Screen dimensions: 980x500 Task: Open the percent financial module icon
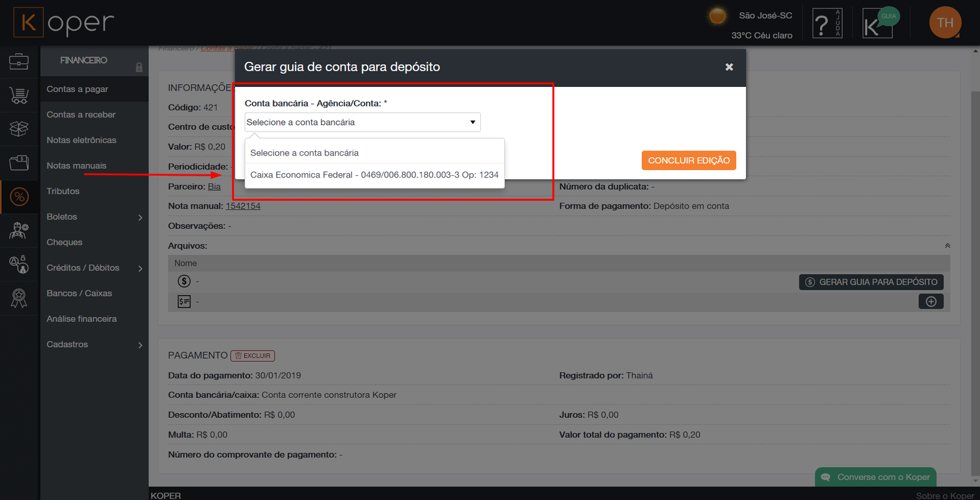(x=19, y=196)
